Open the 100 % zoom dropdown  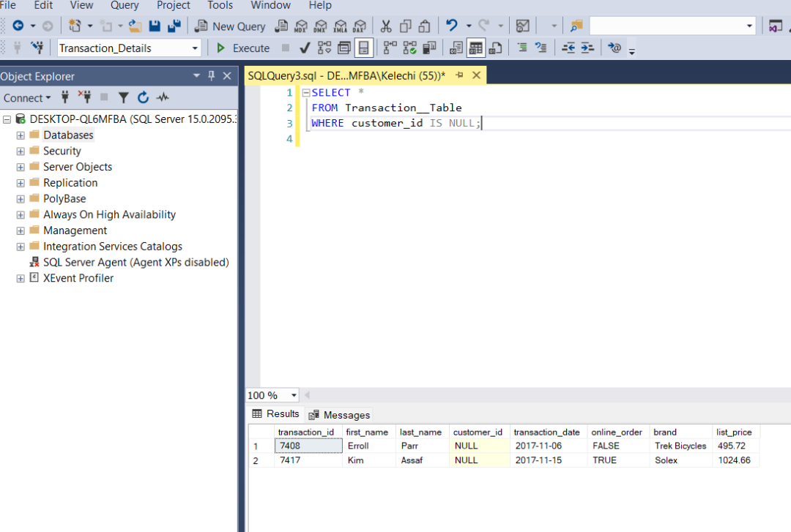272,395
